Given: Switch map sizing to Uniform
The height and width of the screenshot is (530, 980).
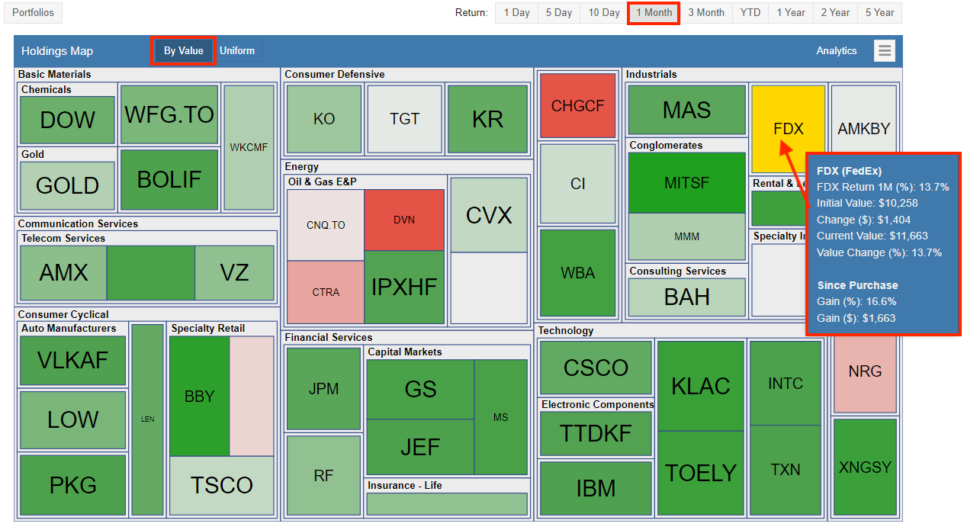Looking at the screenshot, I should click(x=238, y=51).
